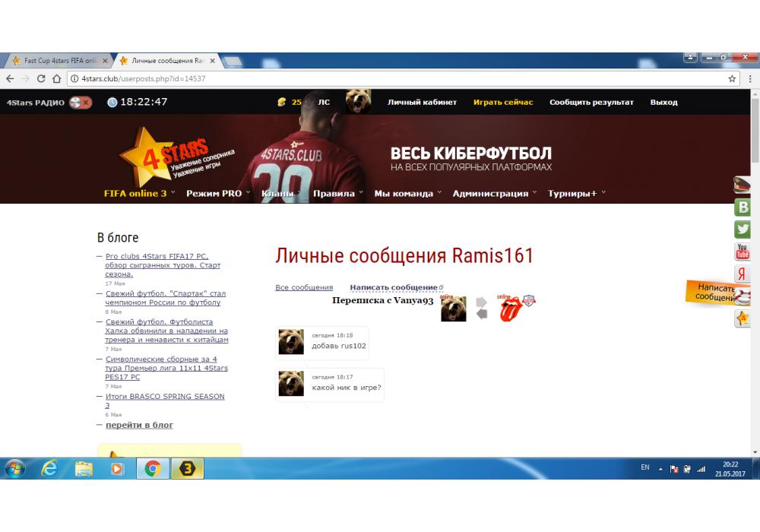Click Сообщить результат
Image resolution: width=760 pixels, height=532 pixels.
pyautogui.click(x=591, y=103)
